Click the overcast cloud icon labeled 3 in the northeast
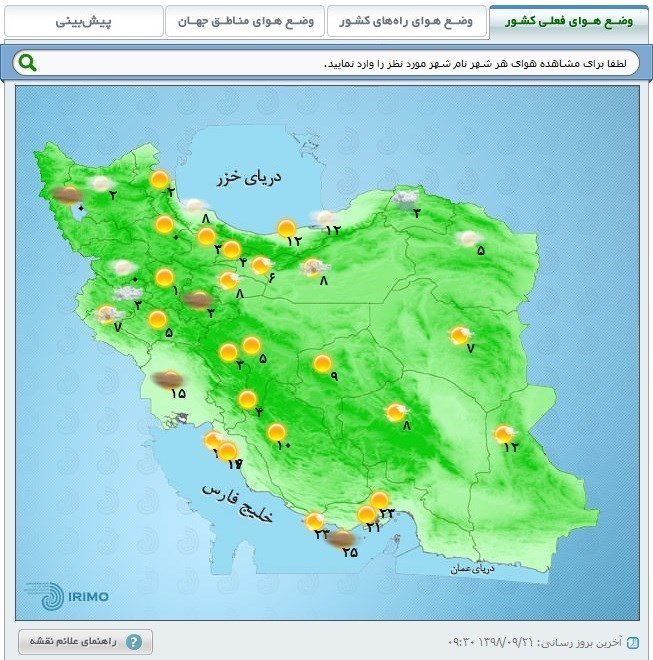The width and height of the screenshot is (653, 660). (x=405, y=199)
